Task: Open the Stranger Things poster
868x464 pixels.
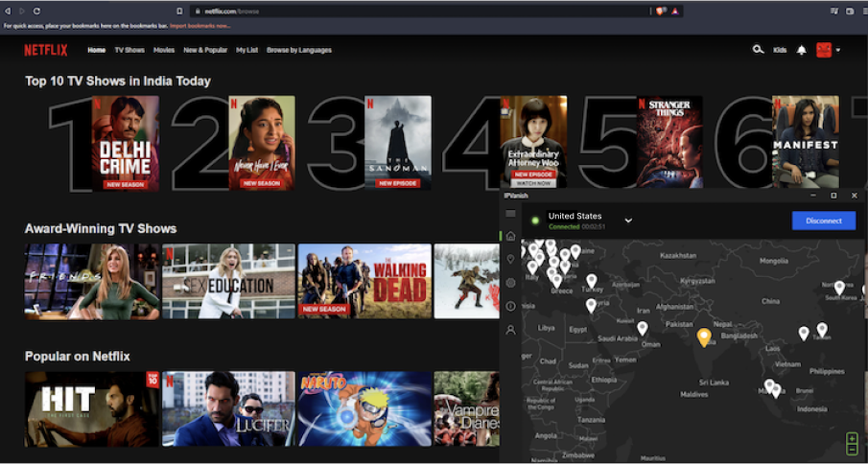Action: click(669, 142)
